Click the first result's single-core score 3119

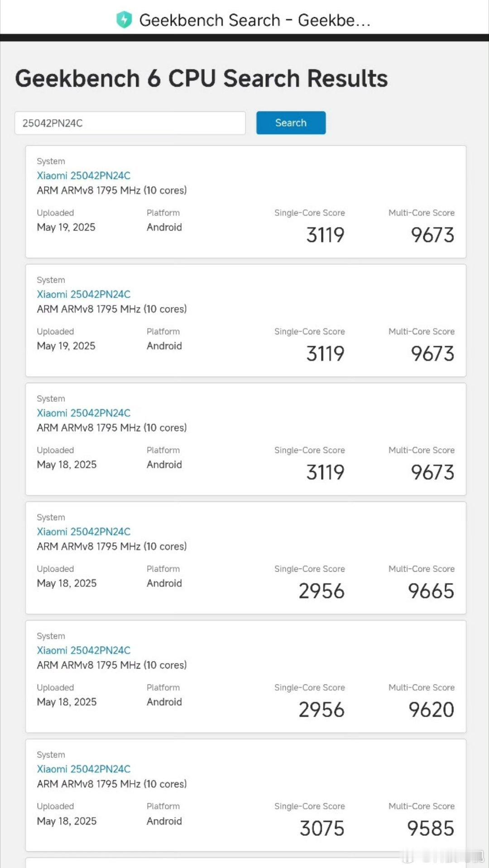[325, 235]
